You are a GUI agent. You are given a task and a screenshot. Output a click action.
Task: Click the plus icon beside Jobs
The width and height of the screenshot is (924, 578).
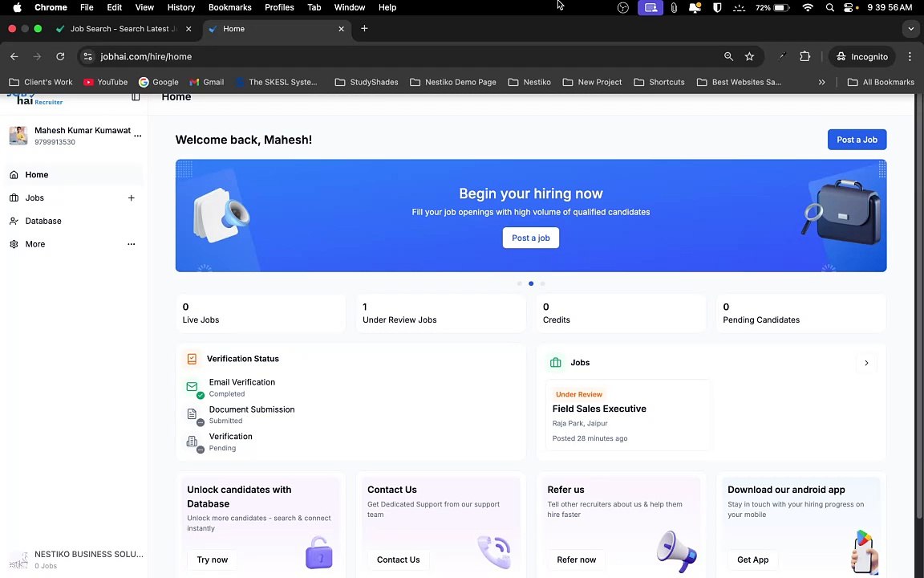(x=132, y=197)
